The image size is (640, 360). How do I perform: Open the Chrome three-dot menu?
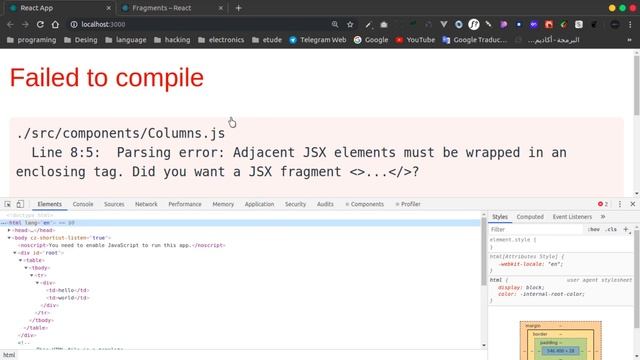click(x=631, y=24)
